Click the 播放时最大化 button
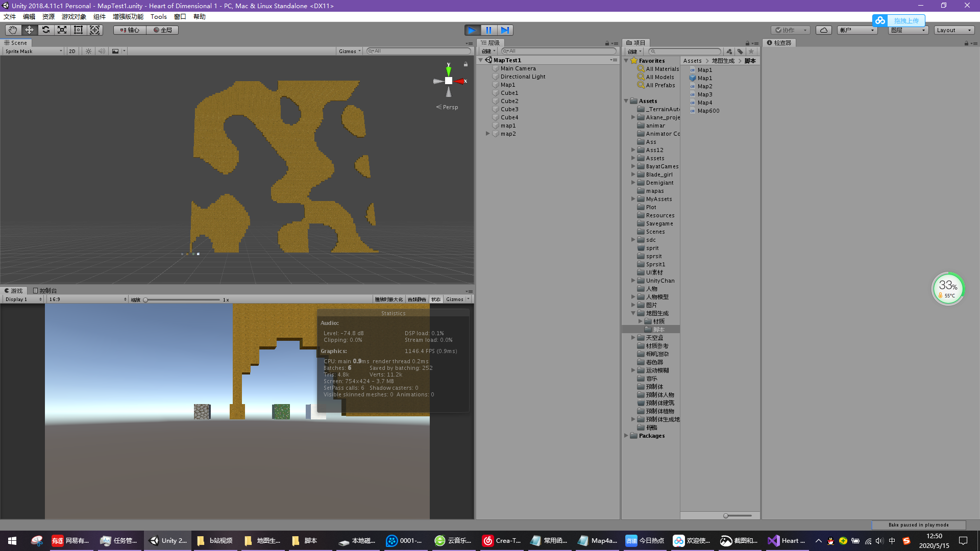Viewport: 980px width, 551px height. point(388,299)
